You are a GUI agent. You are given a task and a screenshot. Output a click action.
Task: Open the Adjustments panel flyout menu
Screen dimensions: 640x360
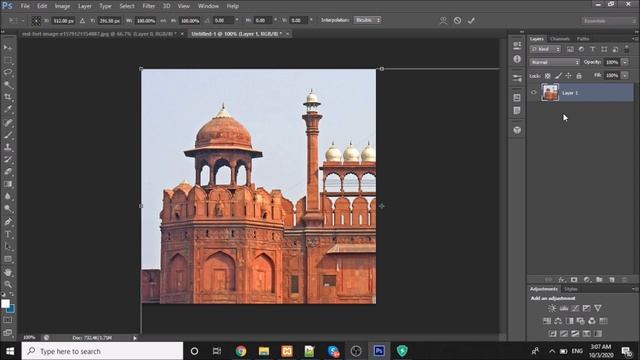point(635,289)
